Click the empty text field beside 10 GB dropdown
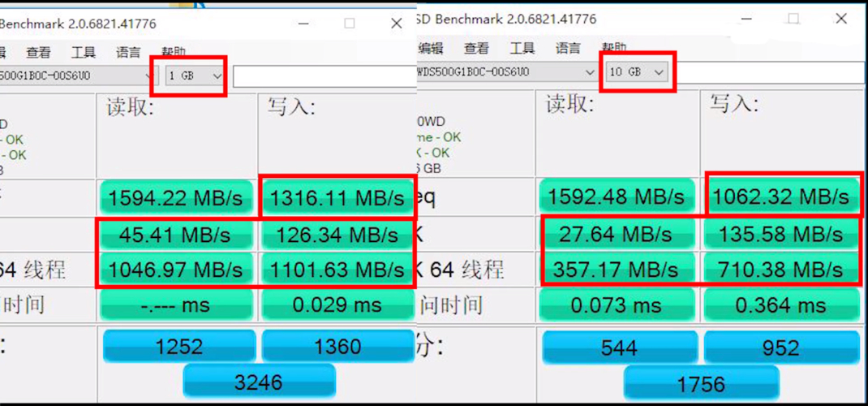 point(770,72)
